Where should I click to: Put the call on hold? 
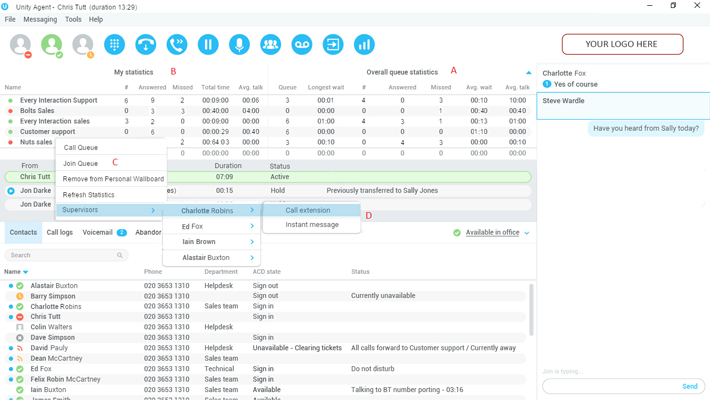click(x=208, y=45)
